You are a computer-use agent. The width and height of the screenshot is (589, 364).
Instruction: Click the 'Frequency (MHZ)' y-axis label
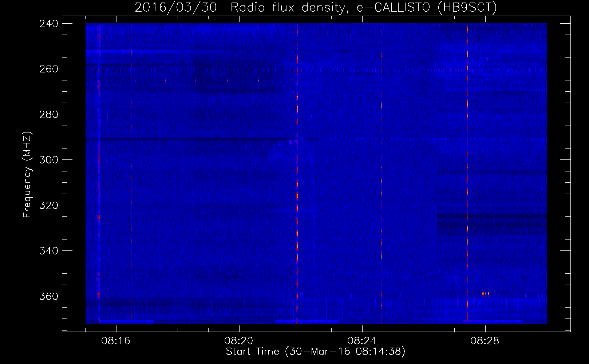click(x=27, y=175)
